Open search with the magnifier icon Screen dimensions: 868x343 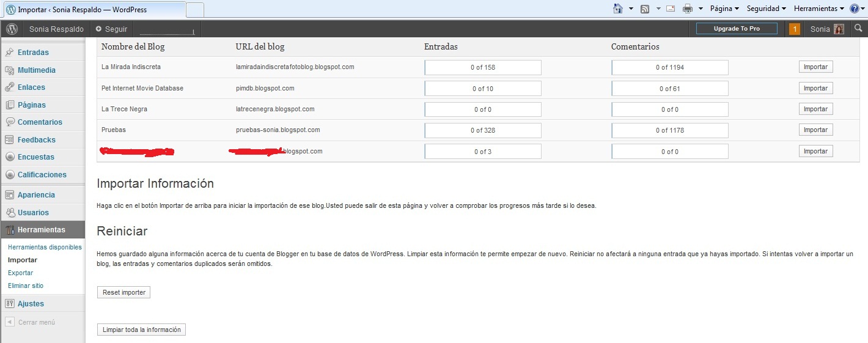pyautogui.click(x=858, y=29)
